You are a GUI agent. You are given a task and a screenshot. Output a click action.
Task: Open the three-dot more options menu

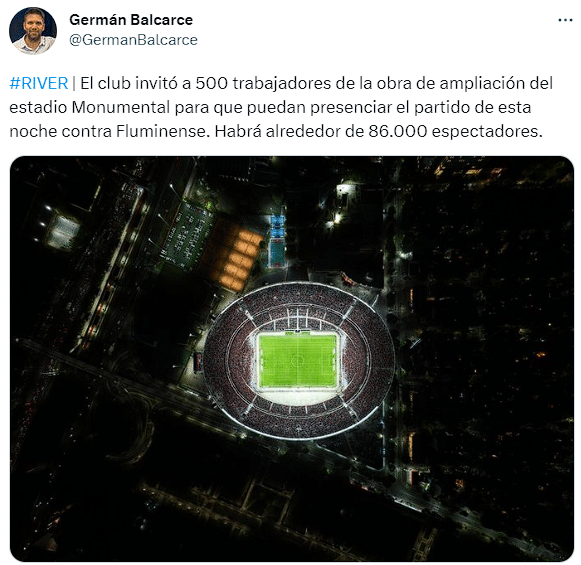pos(565,20)
